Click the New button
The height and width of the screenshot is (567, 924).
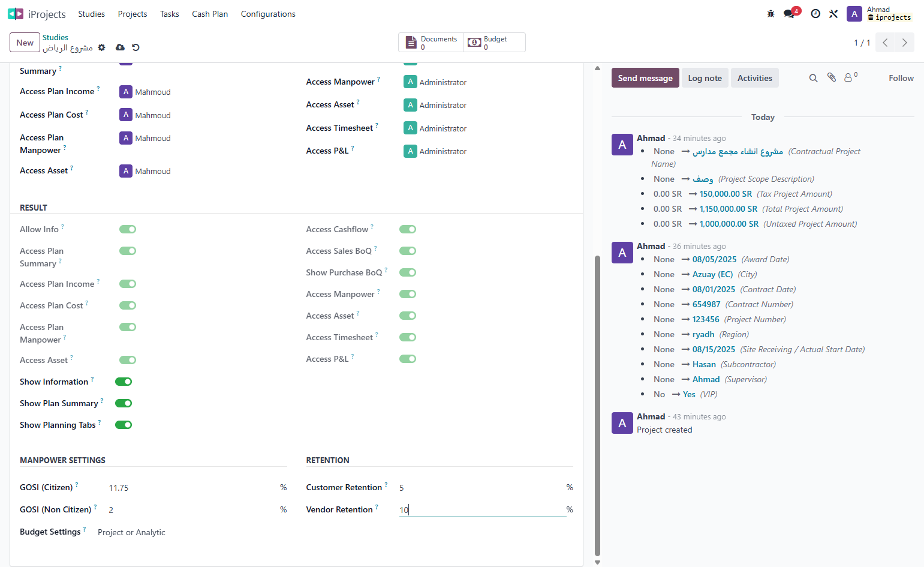[25, 43]
